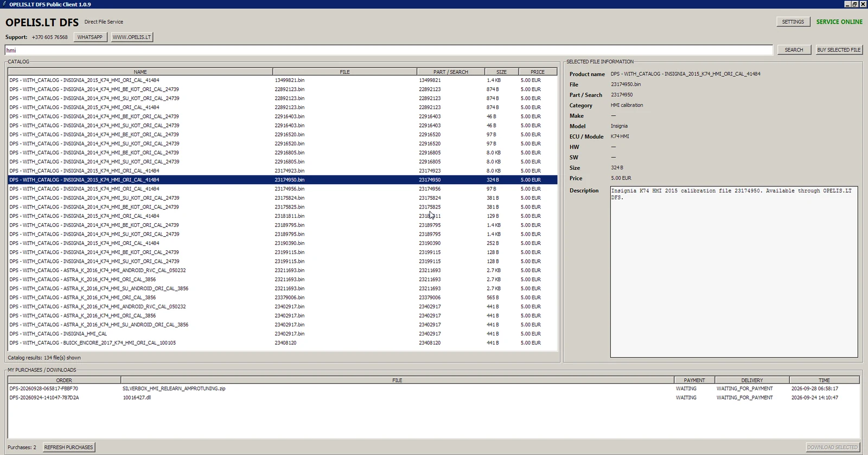Click the 'Catalog results: 134 file(s) shown' status text
Screen dimensions: 868x455
pyautogui.click(x=44, y=358)
